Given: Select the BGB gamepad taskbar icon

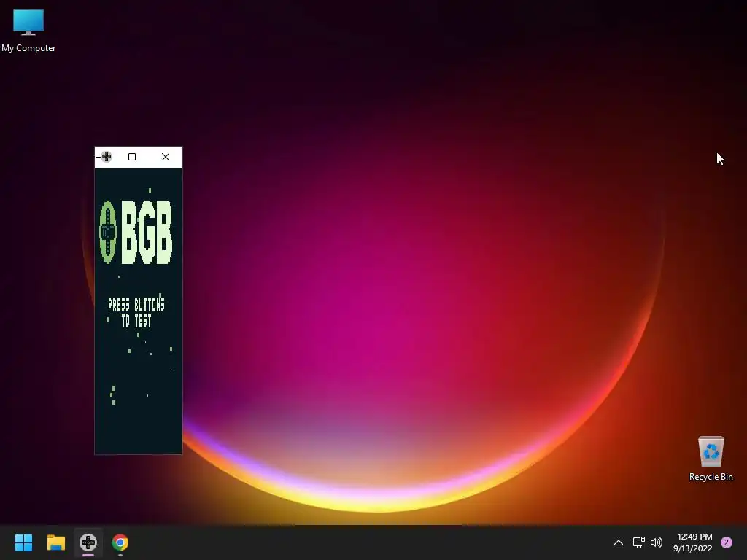Looking at the screenshot, I should coord(88,542).
